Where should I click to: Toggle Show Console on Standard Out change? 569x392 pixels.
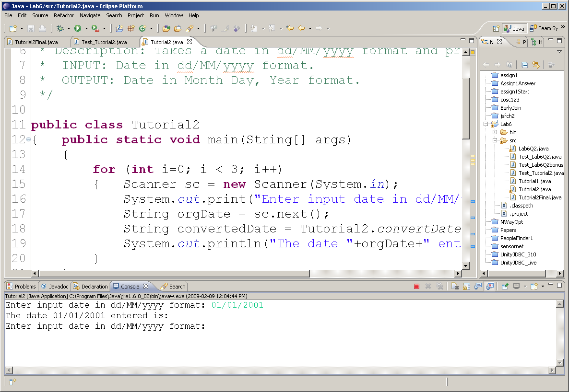tap(478, 287)
